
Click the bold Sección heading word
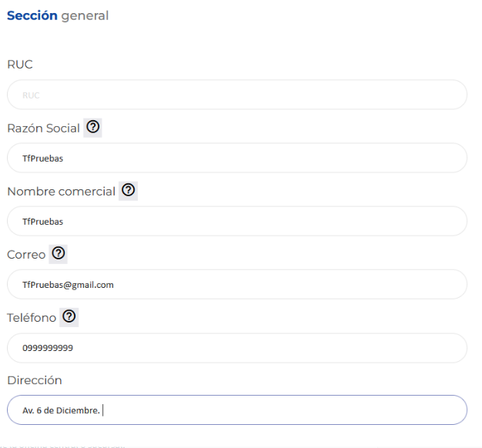tap(32, 15)
